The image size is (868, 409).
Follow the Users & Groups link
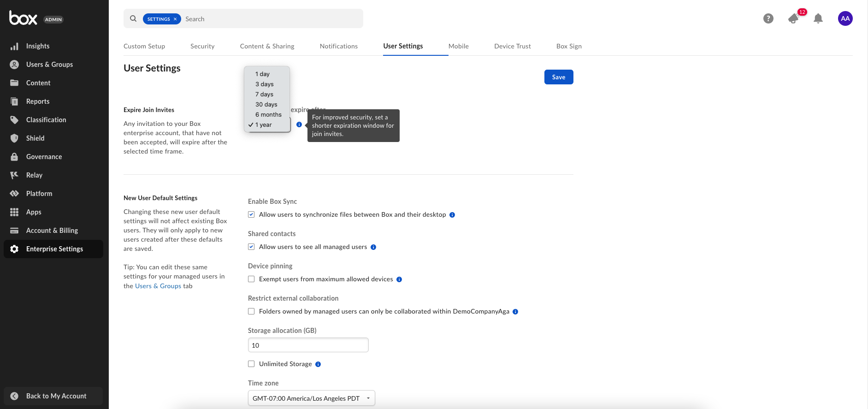(x=158, y=286)
